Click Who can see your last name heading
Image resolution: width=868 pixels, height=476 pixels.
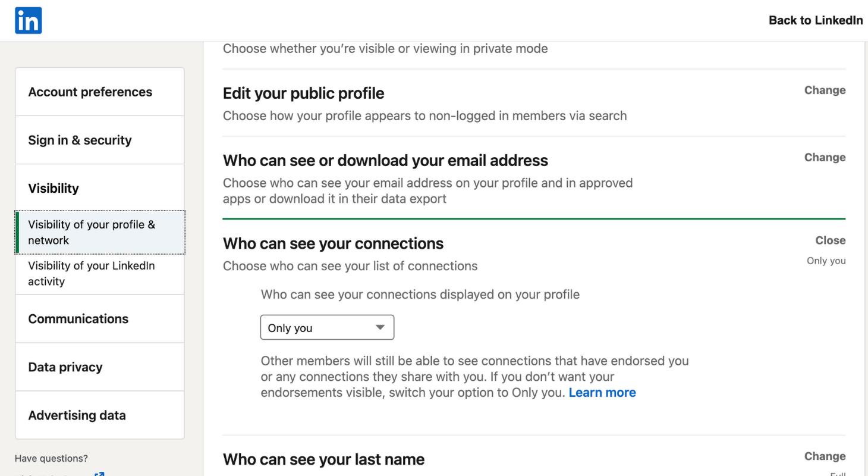(323, 459)
